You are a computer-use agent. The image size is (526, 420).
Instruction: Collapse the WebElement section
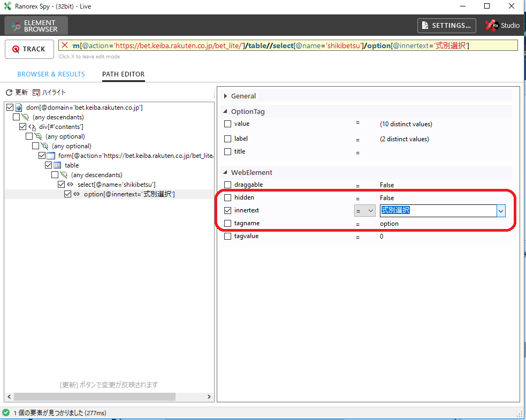[225, 172]
